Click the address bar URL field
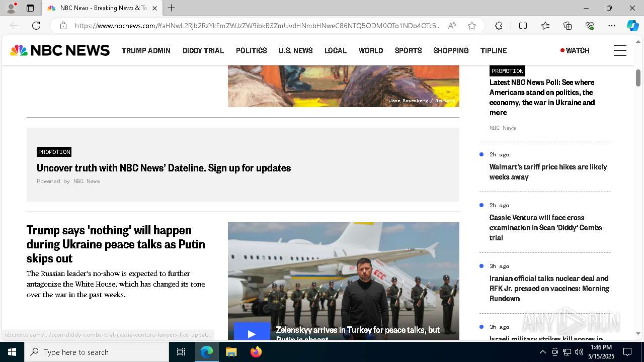The image size is (644, 362). click(x=258, y=26)
